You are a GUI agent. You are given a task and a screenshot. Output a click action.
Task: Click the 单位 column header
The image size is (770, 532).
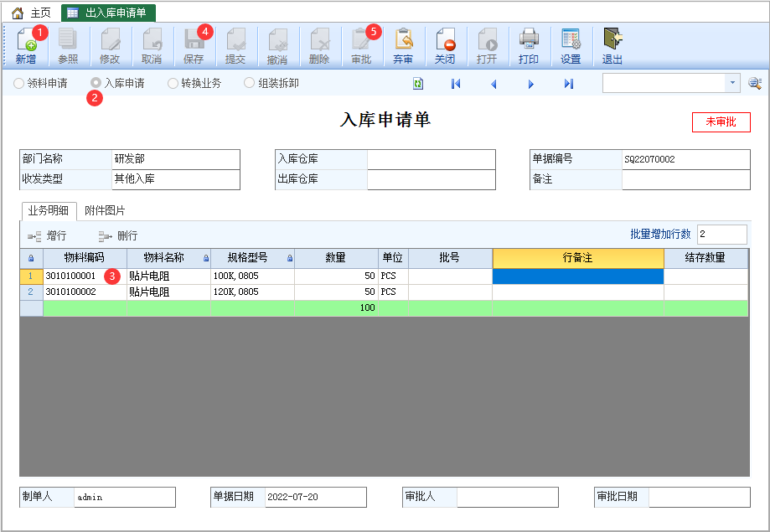point(393,258)
